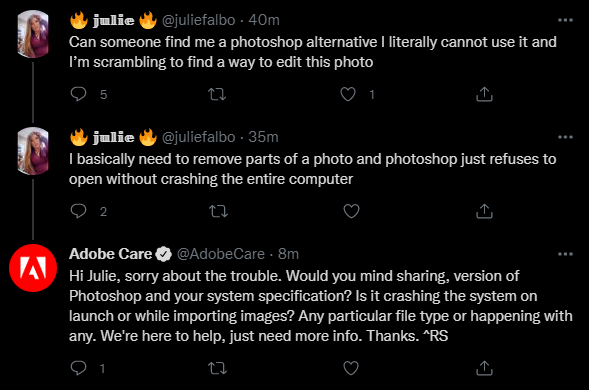Image resolution: width=589 pixels, height=390 pixels.
Task: Open @juliefalbo handle on first tweet
Action: coord(198,20)
